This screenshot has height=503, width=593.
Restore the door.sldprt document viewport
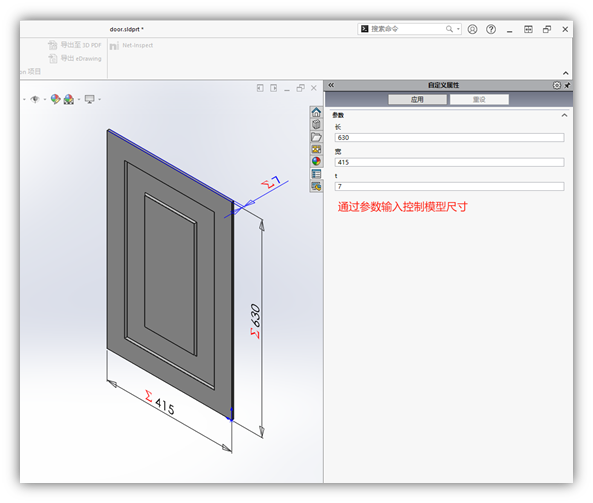click(x=301, y=88)
